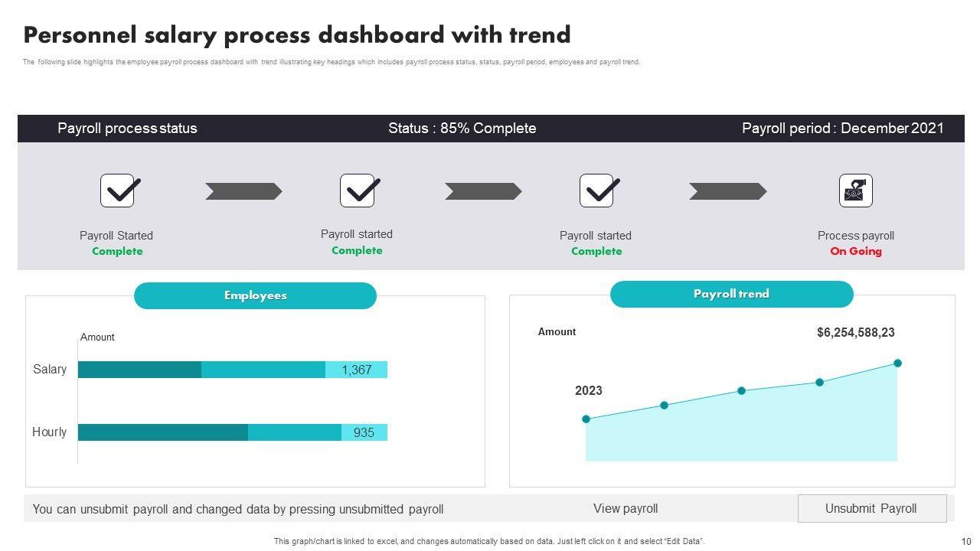Click the first Payroll Started checkmark icon
The image size is (980, 551).
(x=117, y=191)
